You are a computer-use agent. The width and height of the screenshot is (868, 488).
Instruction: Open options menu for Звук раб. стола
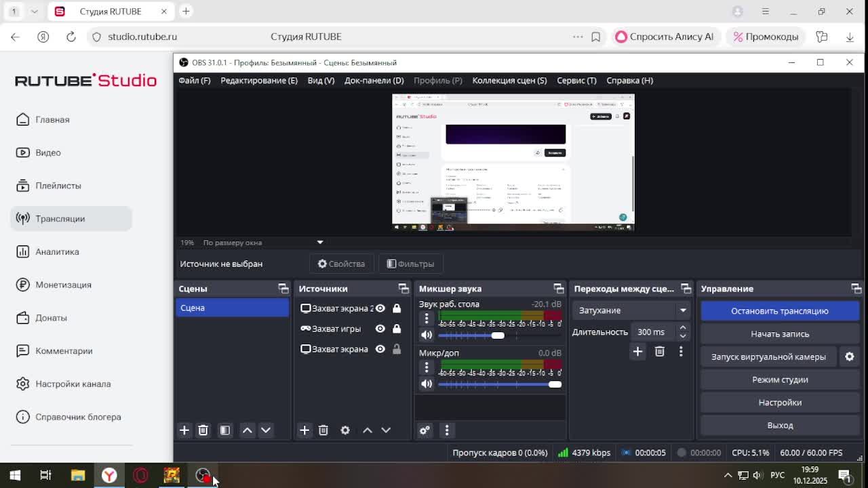point(427,318)
